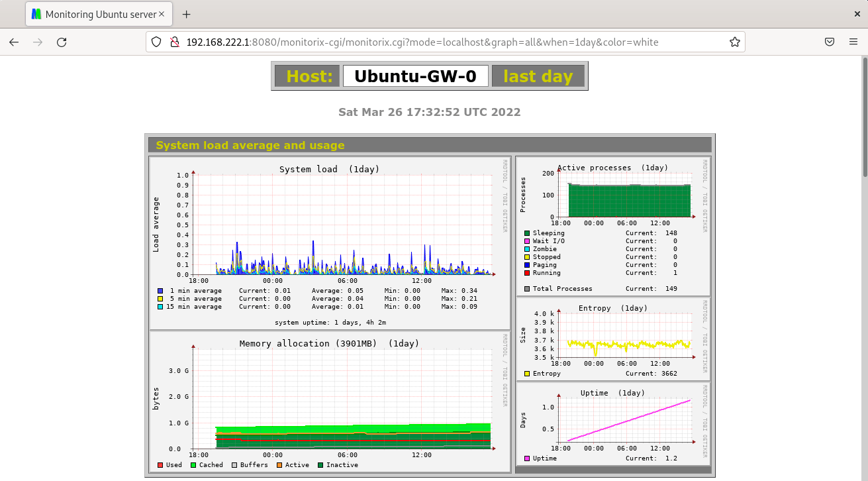Click the insecure connection lock icon
Image resolution: width=868 pixels, height=481 pixels.
174,42
